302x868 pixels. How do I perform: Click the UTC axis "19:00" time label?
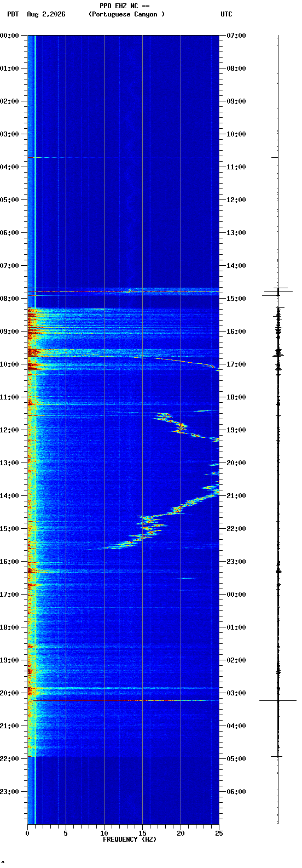pos(236,430)
